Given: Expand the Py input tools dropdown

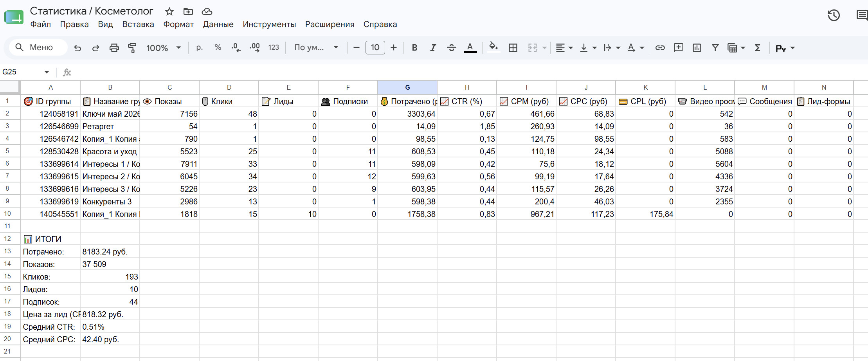Looking at the screenshot, I should point(792,48).
